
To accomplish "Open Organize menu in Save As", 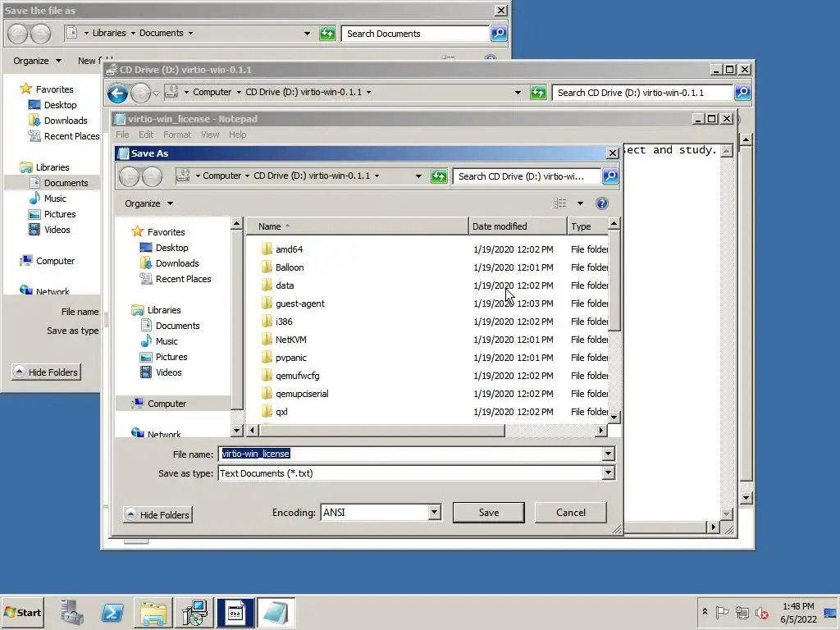I will tap(149, 203).
